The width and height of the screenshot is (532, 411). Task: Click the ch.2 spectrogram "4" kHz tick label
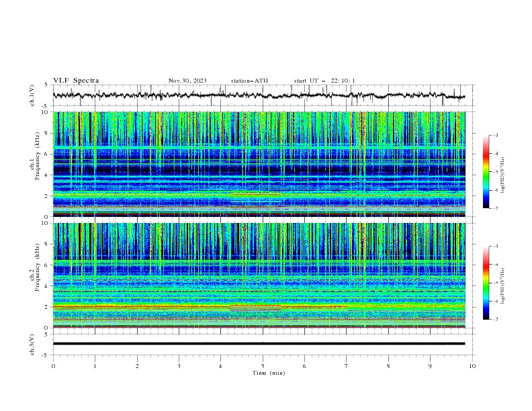pyautogui.click(x=47, y=286)
